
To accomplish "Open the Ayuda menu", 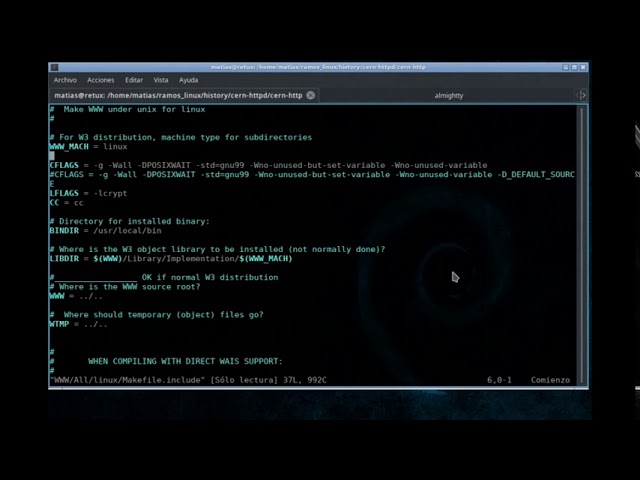I will click(188, 80).
